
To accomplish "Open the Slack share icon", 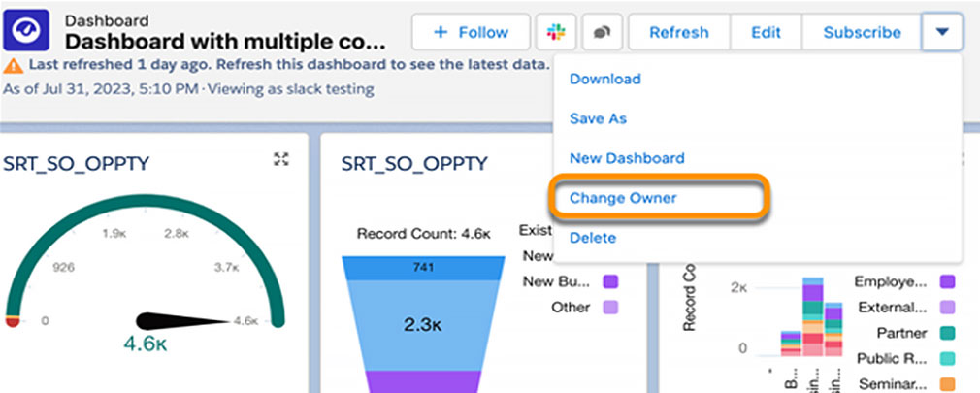I will click(556, 32).
